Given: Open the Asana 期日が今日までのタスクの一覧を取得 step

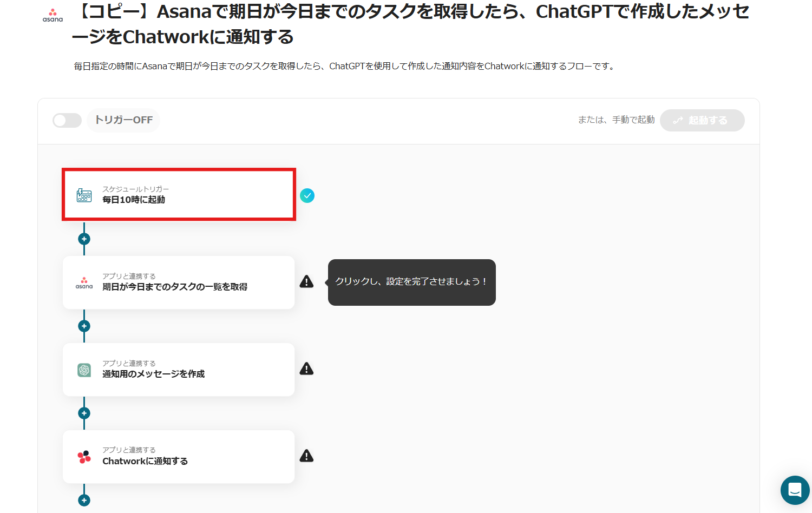Looking at the screenshot, I should [179, 282].
